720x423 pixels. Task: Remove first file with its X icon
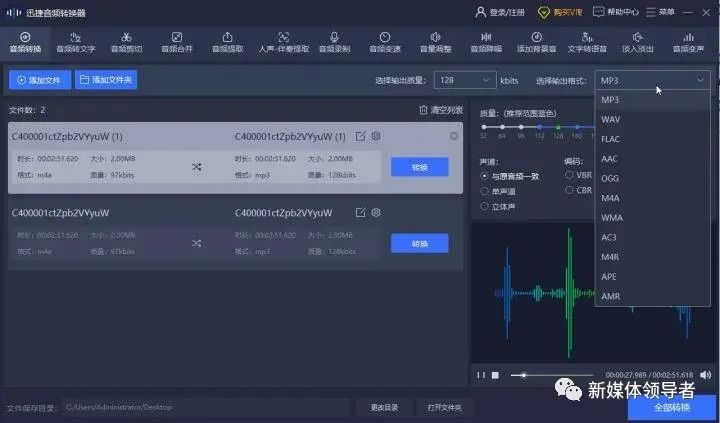454,136
